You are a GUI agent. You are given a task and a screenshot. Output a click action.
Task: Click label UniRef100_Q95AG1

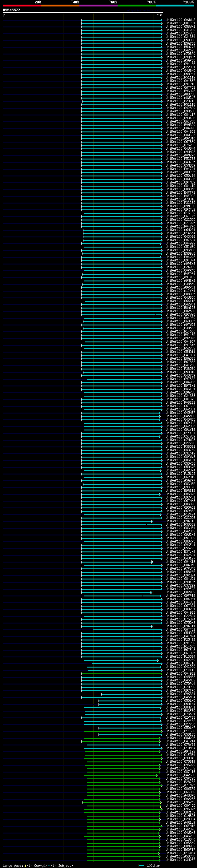click(x=180, y=507)
